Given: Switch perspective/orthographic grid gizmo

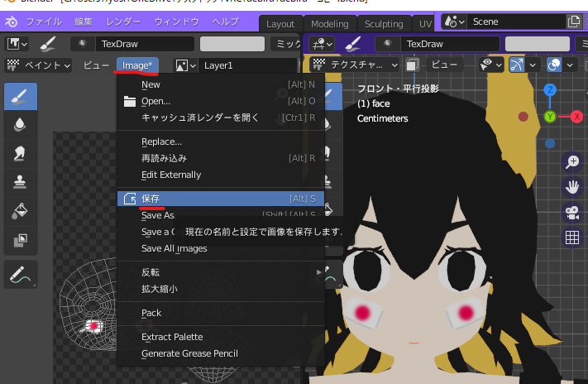Looking at the screenshot, I should pyautogui.click(x=572, y=238).
